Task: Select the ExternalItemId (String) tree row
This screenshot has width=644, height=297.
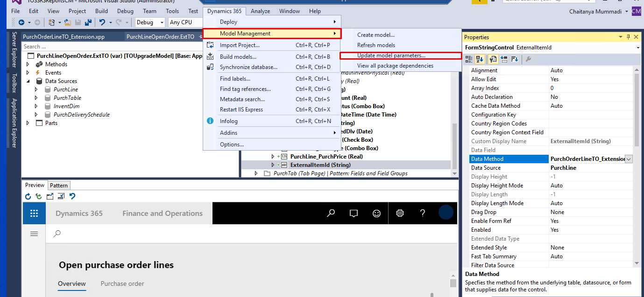Action: 320,165
